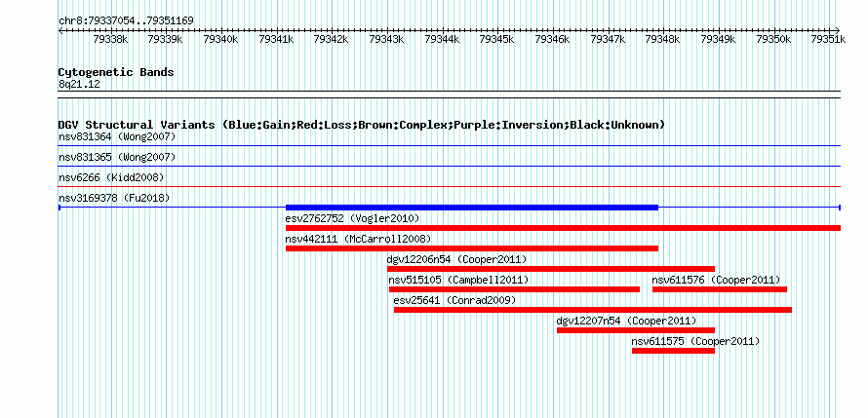Click the thin blue line under nsv831364
Viewport: 868px width, 418px height.
450,146
